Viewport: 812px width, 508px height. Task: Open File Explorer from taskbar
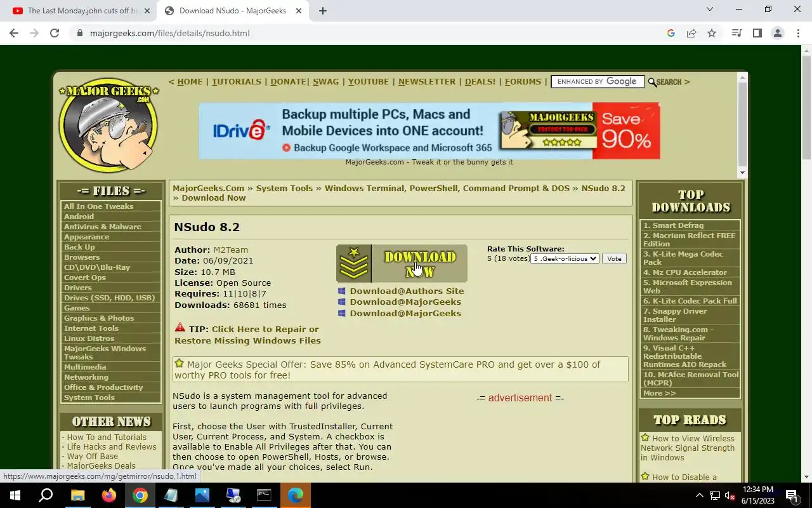click(77, 495)
